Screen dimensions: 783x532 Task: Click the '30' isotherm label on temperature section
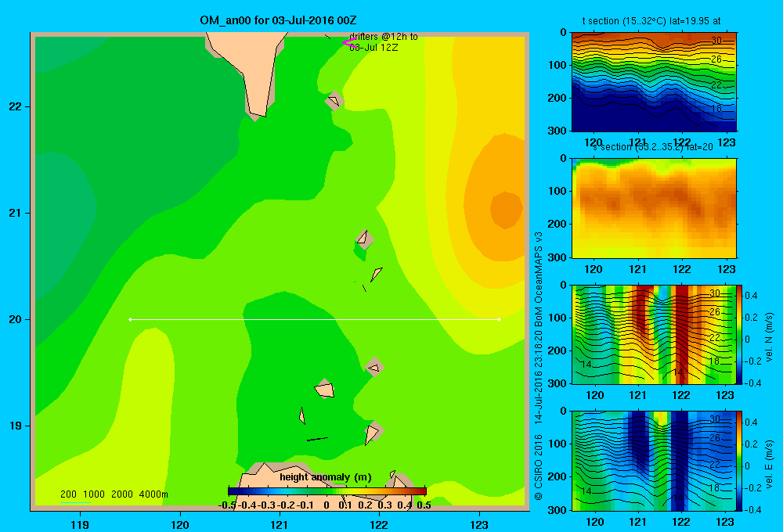(716, 41)
